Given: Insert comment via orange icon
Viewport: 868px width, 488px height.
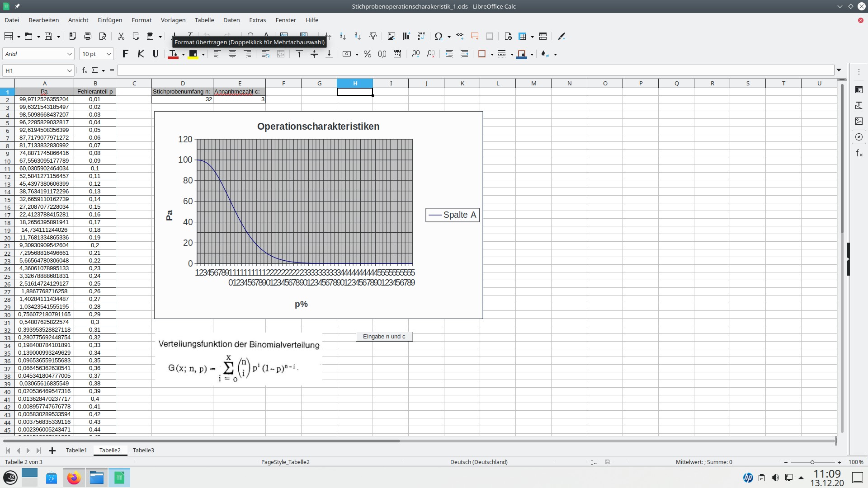Looking at the screenshot, I should [475, 36].
